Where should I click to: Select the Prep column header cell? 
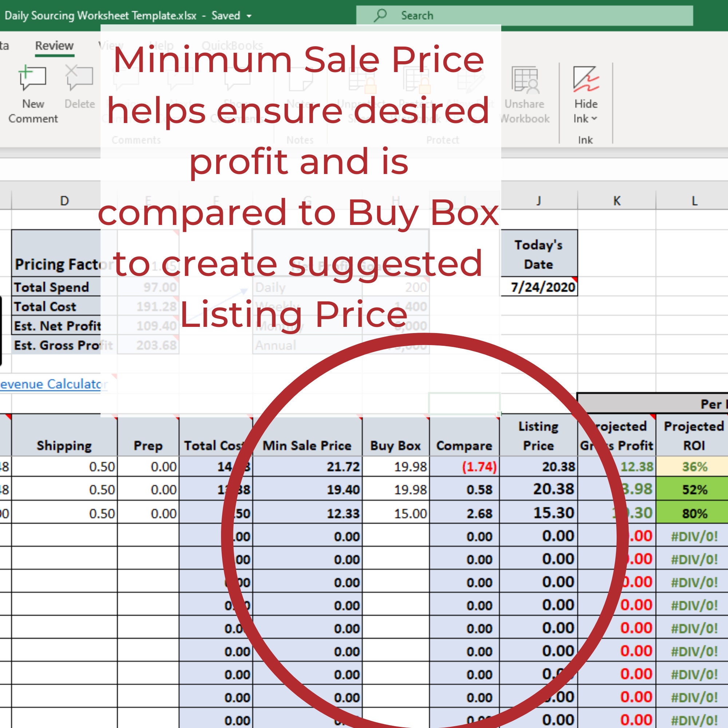click(148, 436)
